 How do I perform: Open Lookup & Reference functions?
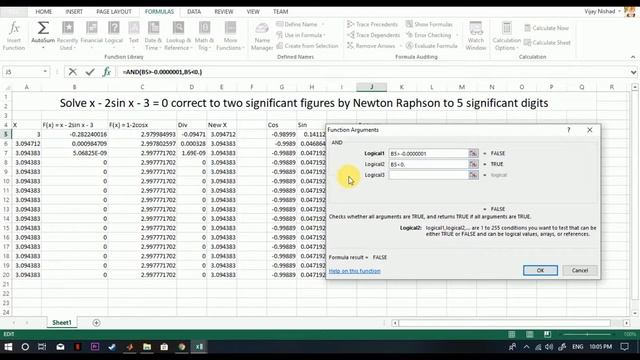[x=178, y=36]
